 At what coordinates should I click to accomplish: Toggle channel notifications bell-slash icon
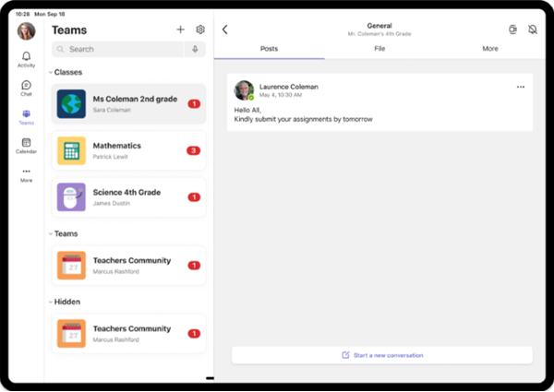533,30
